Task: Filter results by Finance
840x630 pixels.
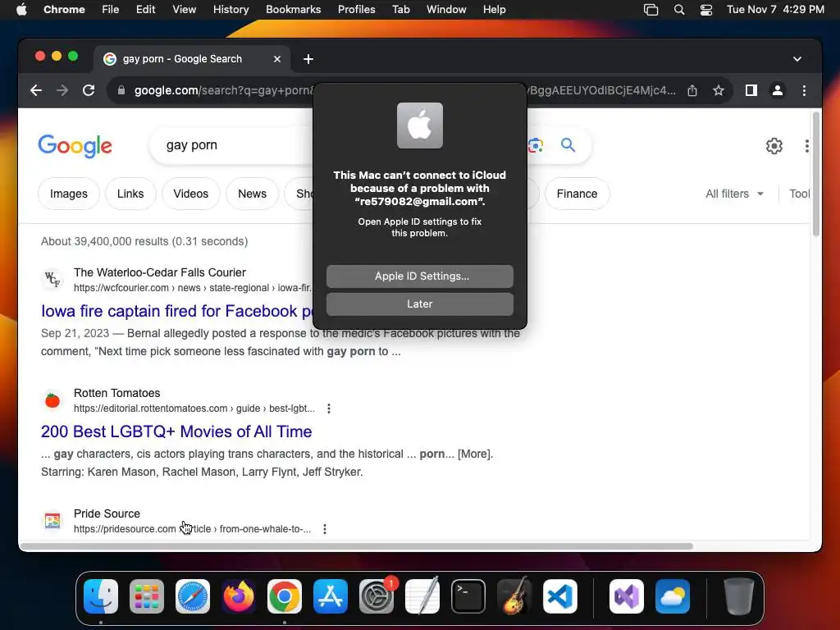Action: tap(577, 194)
